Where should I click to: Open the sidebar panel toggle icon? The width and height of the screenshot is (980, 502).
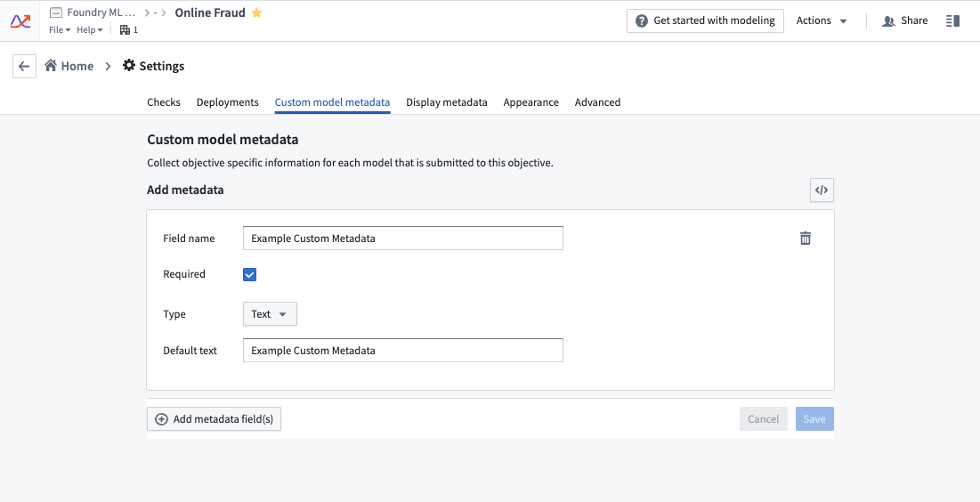click(x=952, y=20)
